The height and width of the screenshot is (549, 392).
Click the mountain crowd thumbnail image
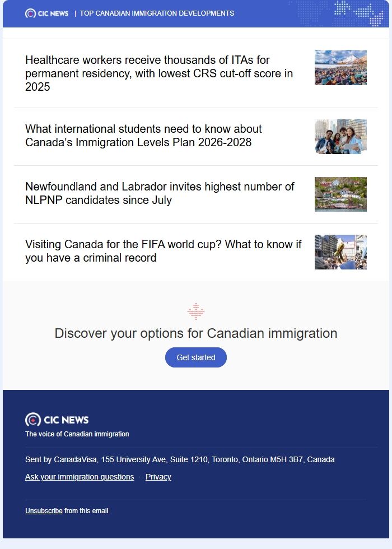tap(340, 67)
